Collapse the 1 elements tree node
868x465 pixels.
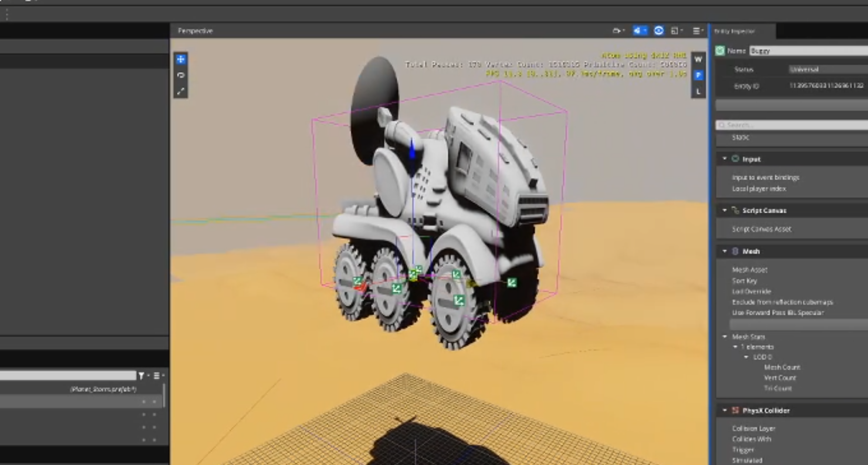pyautogui.click(x=735, y=347)
